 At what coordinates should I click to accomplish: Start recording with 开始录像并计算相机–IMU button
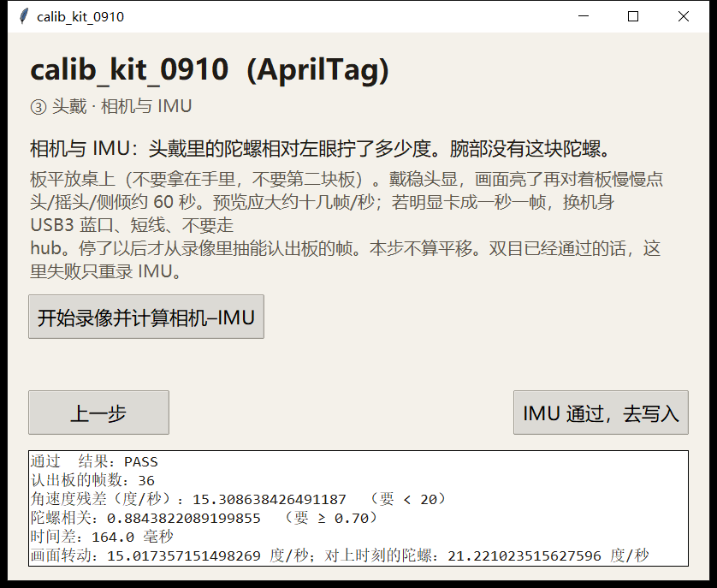coord(146,317)
